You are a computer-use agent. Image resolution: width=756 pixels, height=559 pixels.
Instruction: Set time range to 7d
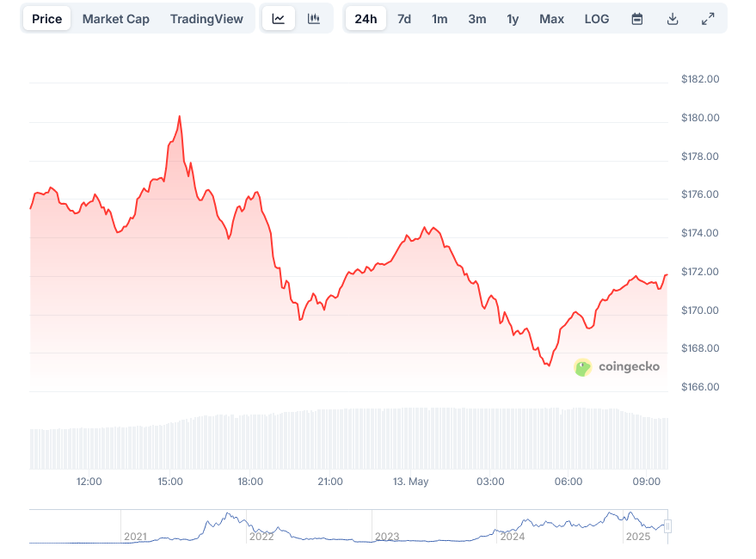(x=404, y=19)
